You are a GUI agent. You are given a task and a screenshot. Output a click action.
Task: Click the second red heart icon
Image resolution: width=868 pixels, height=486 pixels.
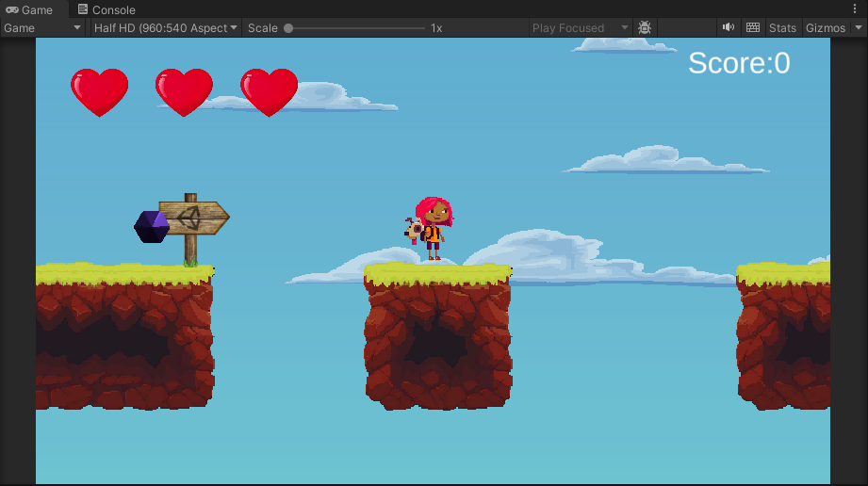[185, 92]
